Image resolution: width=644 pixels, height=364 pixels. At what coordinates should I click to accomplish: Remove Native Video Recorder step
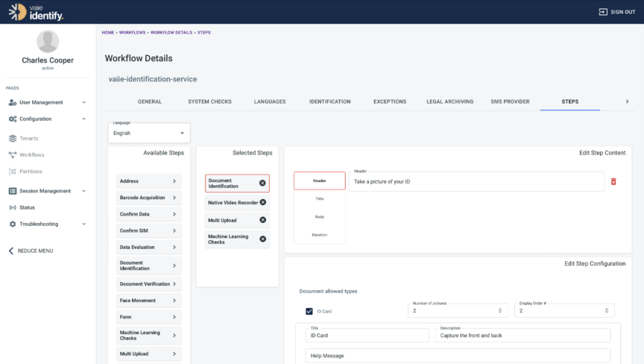pos(262,202)
